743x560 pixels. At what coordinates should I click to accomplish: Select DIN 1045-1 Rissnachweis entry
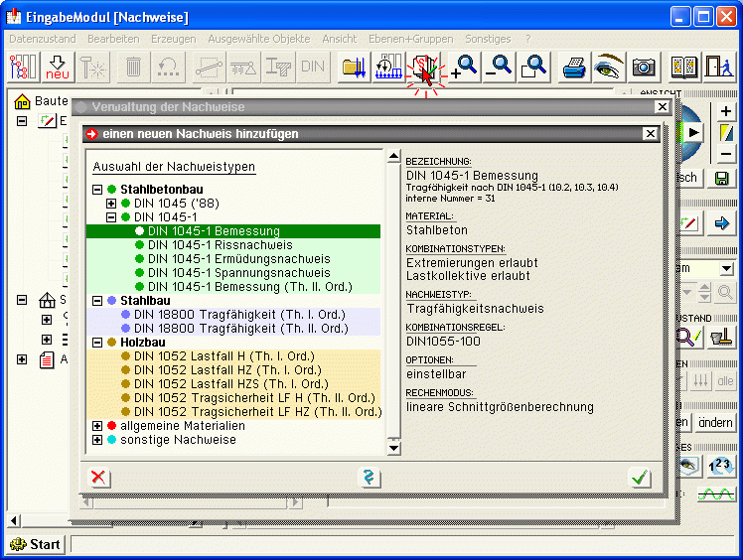click(220, 245)
